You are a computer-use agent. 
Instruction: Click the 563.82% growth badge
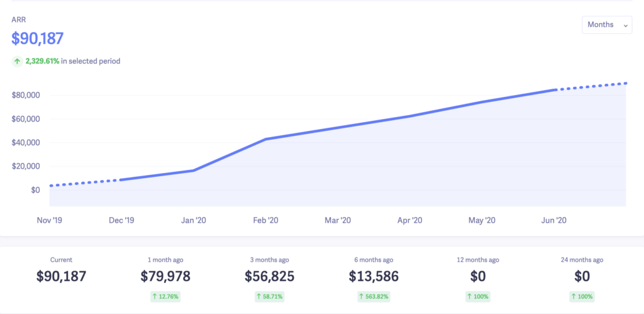(374, 296)
